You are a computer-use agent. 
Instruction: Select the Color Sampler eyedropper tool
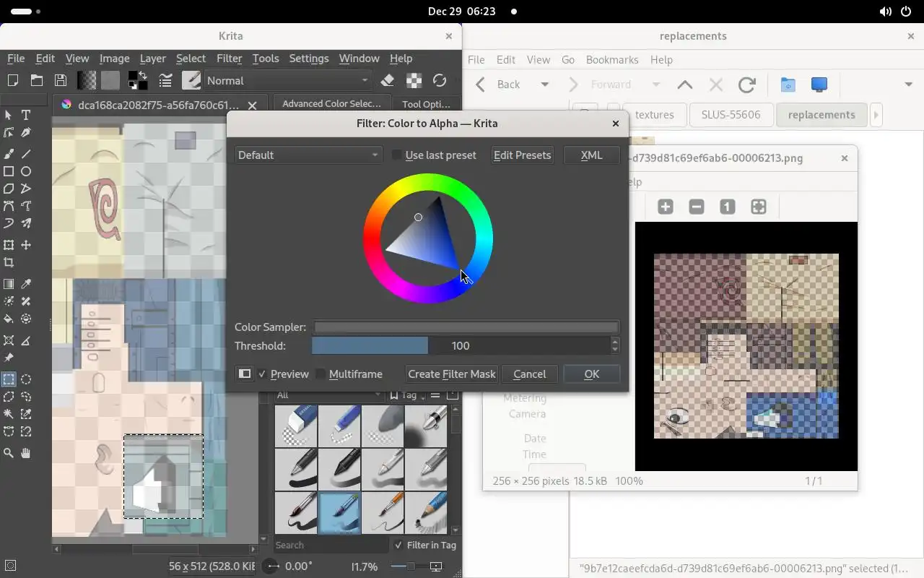tap(26, 284)
